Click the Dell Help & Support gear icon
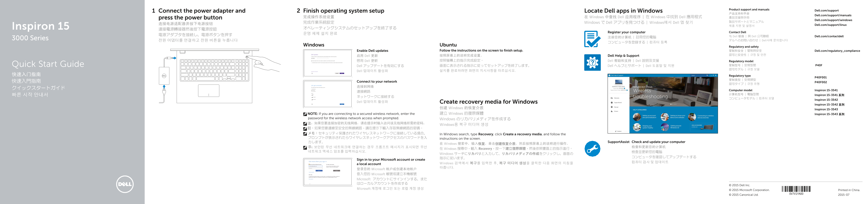Image resolution: width=868 pixels, height=204 pixels. [x=592, y=62]
